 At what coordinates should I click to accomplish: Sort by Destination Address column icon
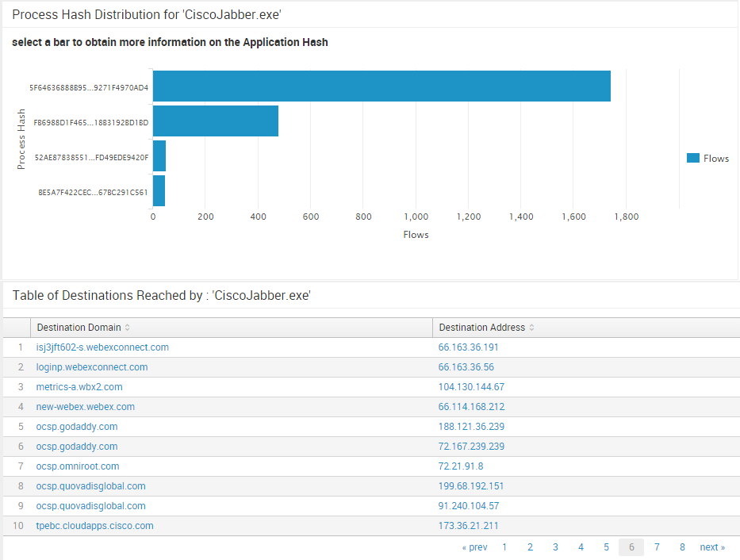(x=531, y=328)
